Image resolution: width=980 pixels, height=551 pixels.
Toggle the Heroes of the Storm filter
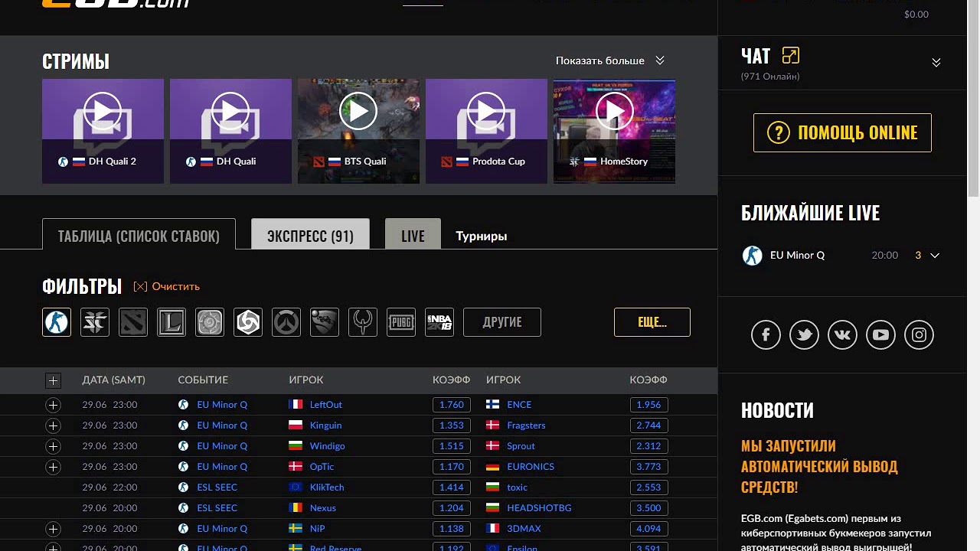click(248, 322)
